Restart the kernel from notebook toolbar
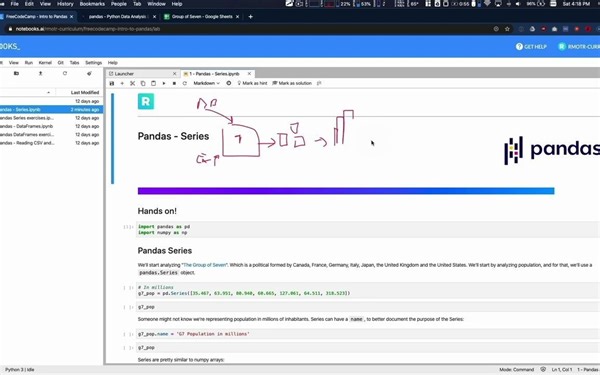The width and height of the screenshot is (600, 375). click(184, 83)
